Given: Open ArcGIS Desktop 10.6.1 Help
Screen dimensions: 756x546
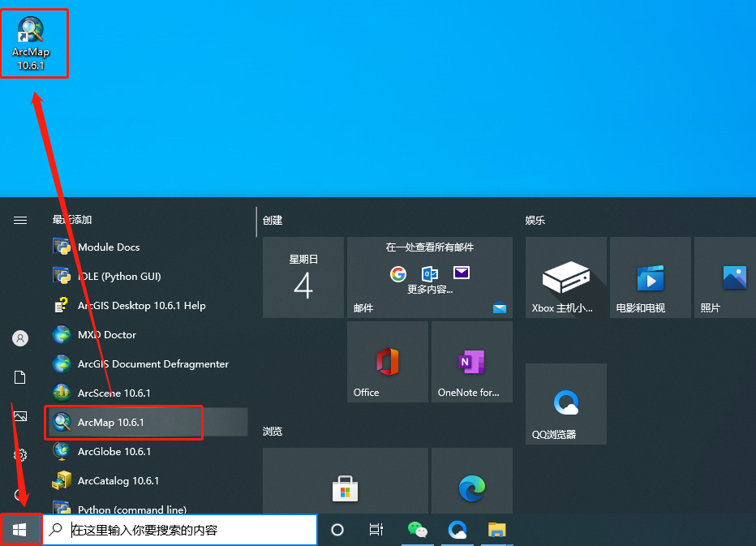Looking at the screenshot, I should [147, 305].
